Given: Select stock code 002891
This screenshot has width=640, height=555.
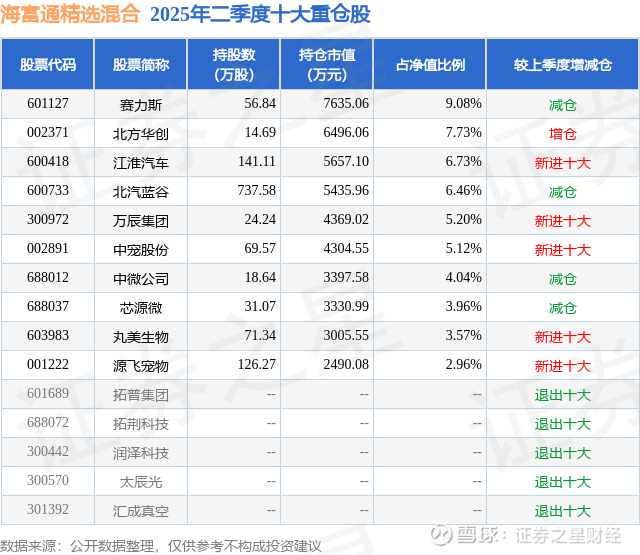Looking at the screenshot, I should [x=48, y=249].
